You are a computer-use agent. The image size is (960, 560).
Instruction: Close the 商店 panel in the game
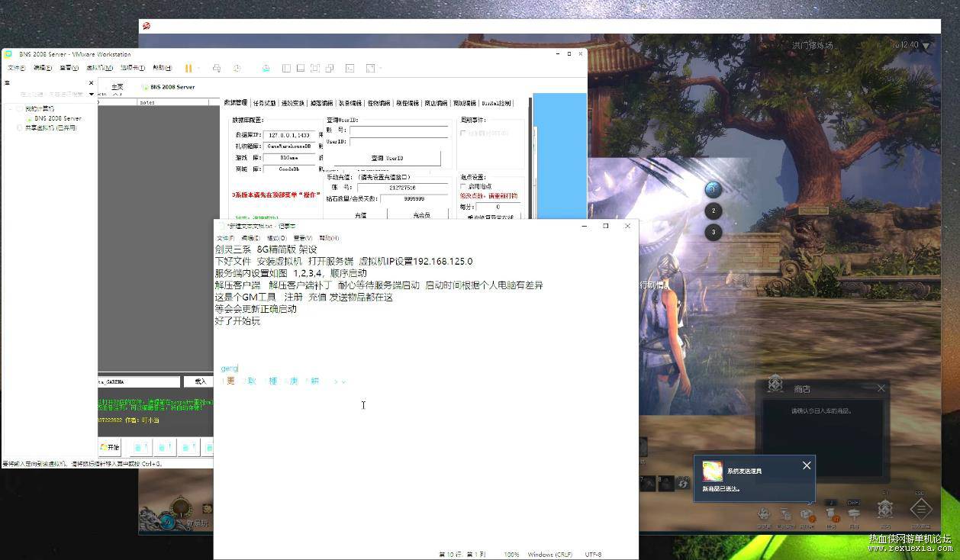881,388
